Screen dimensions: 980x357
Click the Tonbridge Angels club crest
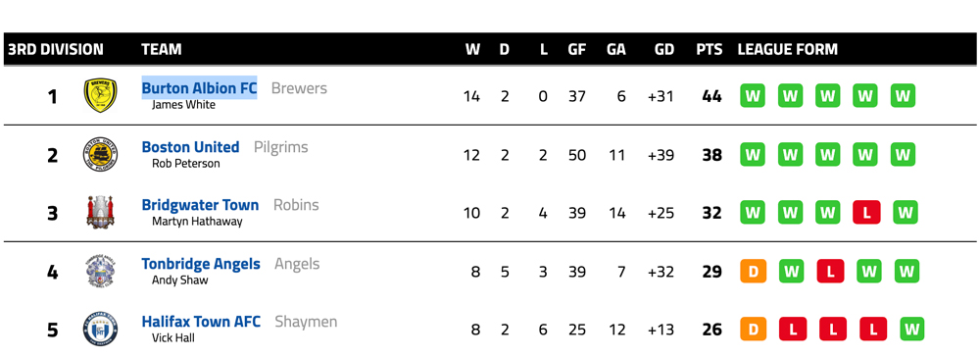101,271
